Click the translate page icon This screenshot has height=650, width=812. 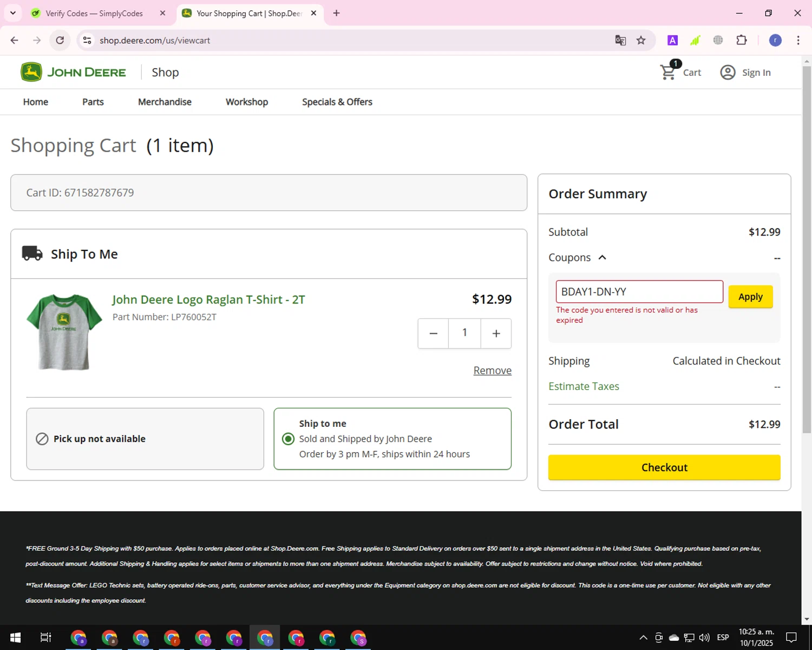[620, 40]
